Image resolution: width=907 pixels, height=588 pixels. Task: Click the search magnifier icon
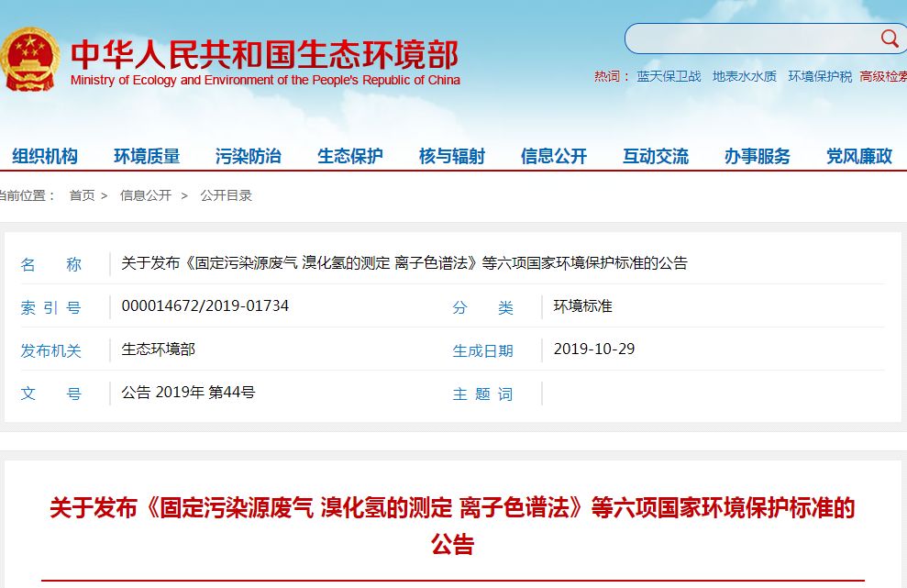point(889,39)
